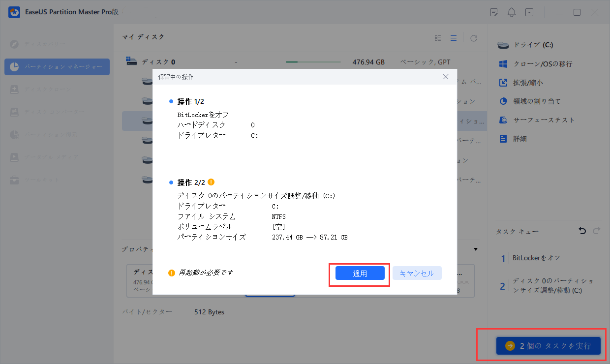Image resolution: width=610 pixels, height=364 pixels.
Task: Toggle grid view for disk list
Action: pyautogui.click(x=437, y=37)
